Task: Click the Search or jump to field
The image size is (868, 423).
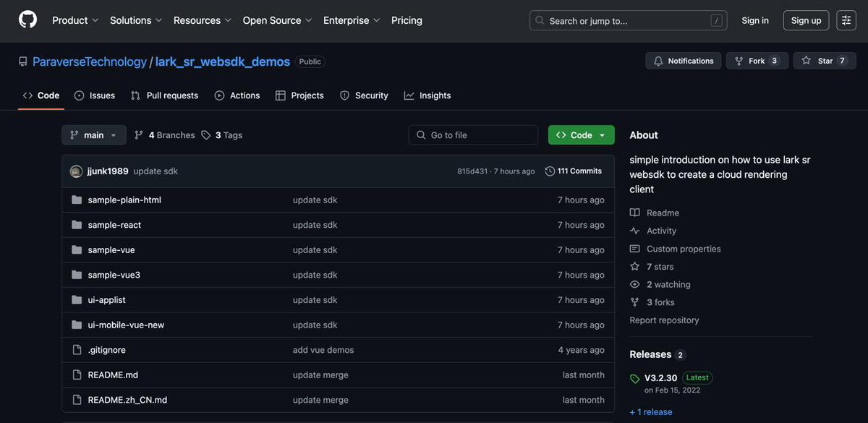Action: click(628, 20)
